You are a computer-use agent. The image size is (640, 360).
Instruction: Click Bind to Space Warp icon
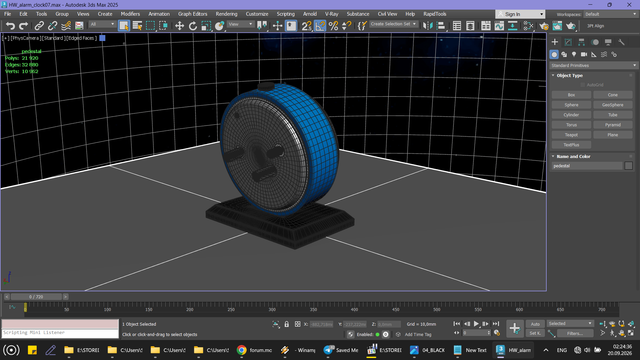click(66, 26)
